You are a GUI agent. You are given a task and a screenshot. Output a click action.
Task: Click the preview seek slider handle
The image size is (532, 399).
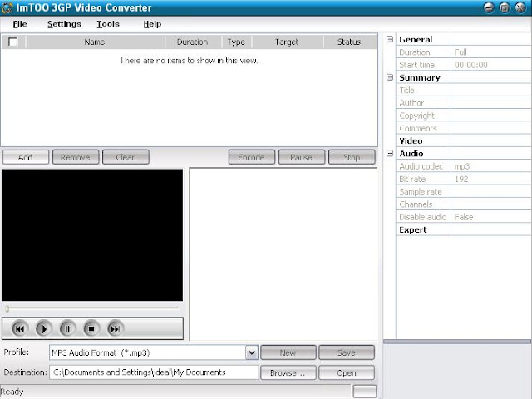click(7, 308)
